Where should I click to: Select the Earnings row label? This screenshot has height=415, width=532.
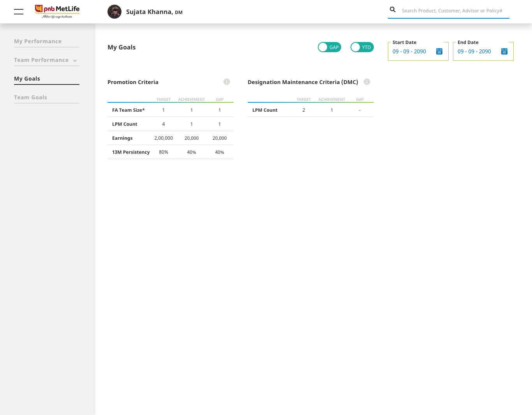[x=122, y=138]
